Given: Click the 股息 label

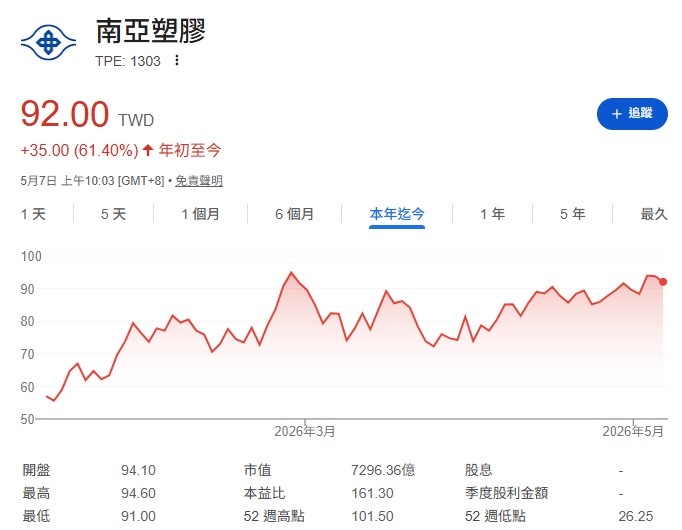Looking at the screenshot, I should point(478,470).
